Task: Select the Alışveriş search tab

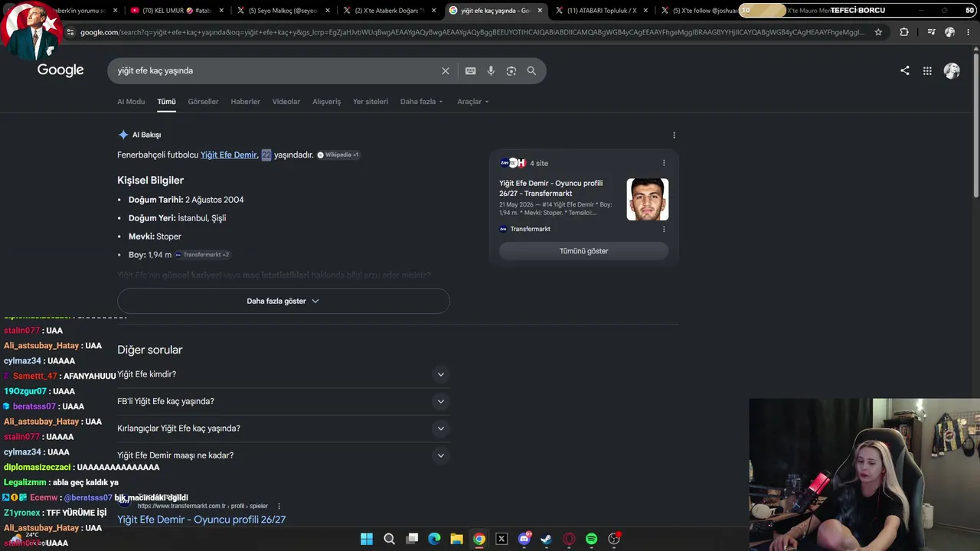Action: (x=327, y=102)
